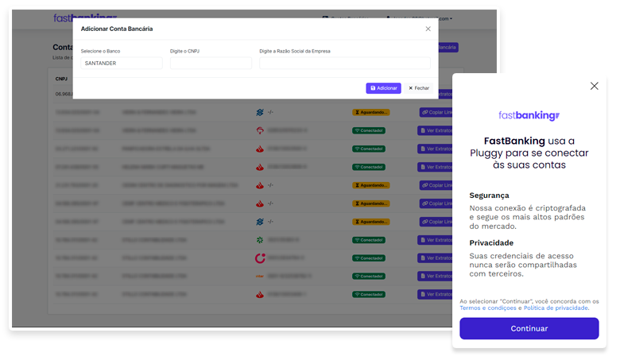Click the Digite o CNPJ input field
This screenshot has width=620, height=364.
(210, 64)
